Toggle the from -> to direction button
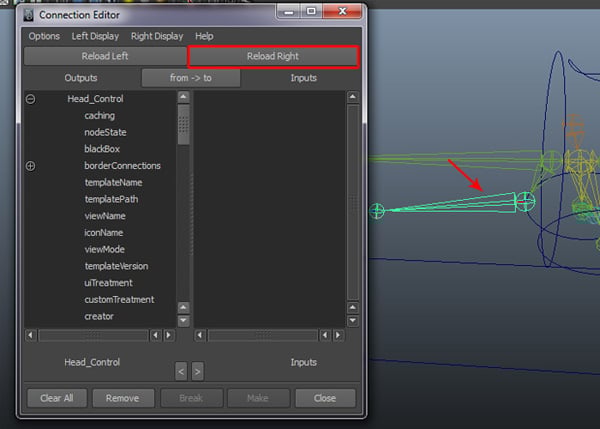Image resolution: width=600 pixels, height=429 pixels. tap(190, 77)
